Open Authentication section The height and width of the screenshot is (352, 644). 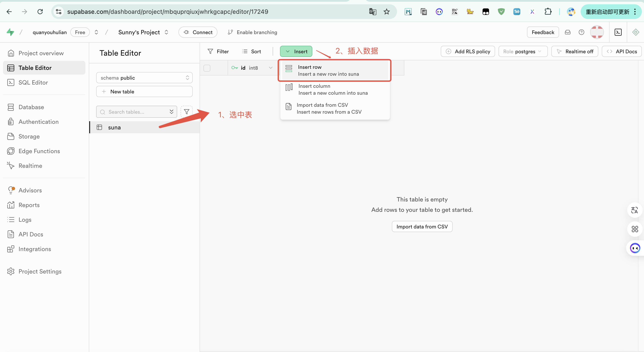click(x=38, y=122)
